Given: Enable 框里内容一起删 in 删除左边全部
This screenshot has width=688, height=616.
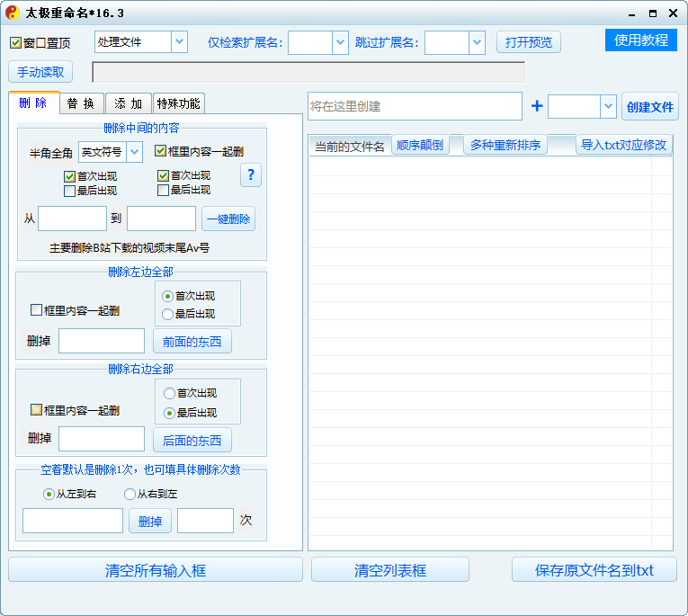Looking at the screenshot, I should pos(37,310).
